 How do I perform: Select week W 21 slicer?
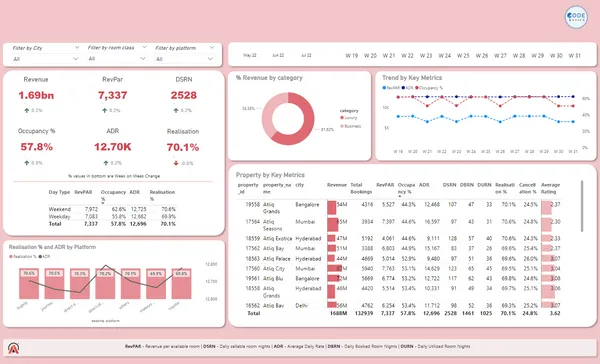389,55
